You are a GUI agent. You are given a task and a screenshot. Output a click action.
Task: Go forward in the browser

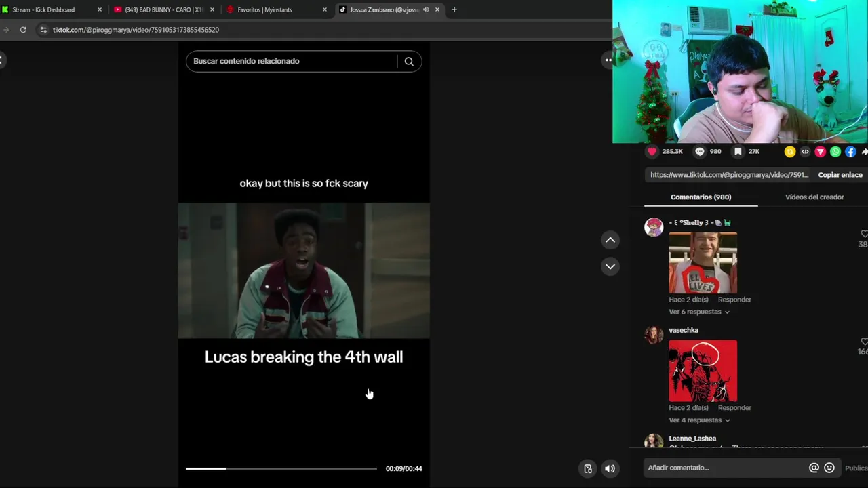[x=6, y=30]
